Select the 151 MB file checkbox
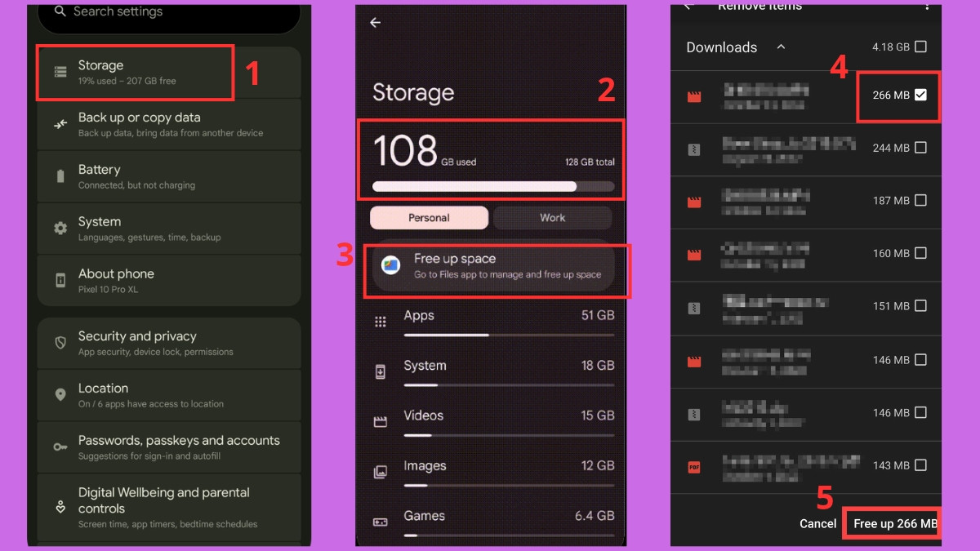Image resolution: width=980 pixels, height=551 pixels. coord(920,306)
